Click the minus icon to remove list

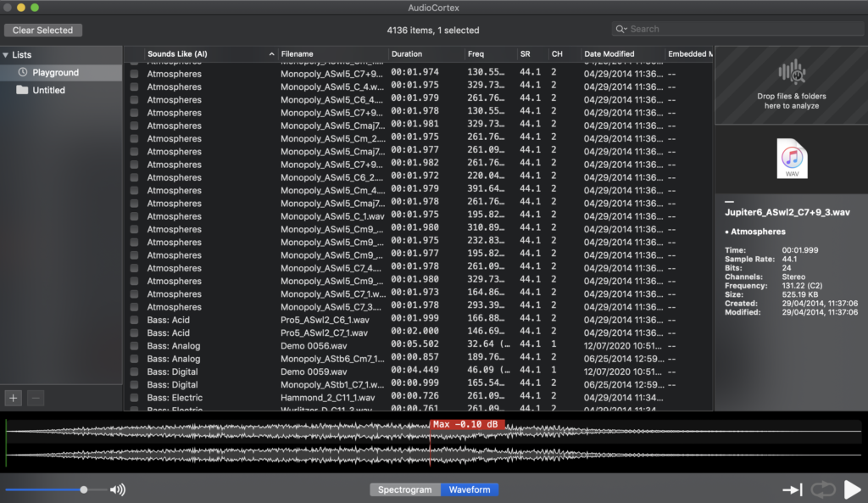click(x=36, y=398)
